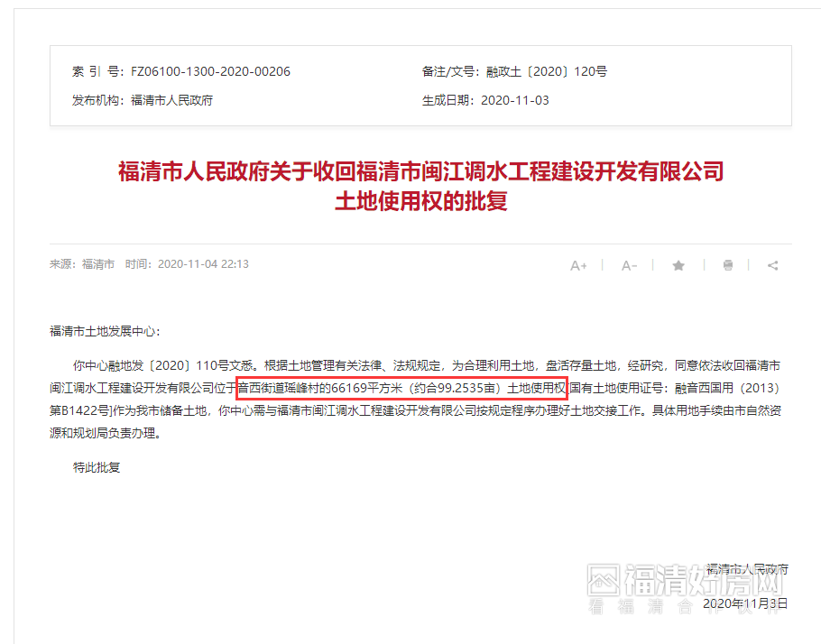Screen dimensions: 821x644
Task: Click the signing date 2020年11月3日
Action: coord(745,603)
